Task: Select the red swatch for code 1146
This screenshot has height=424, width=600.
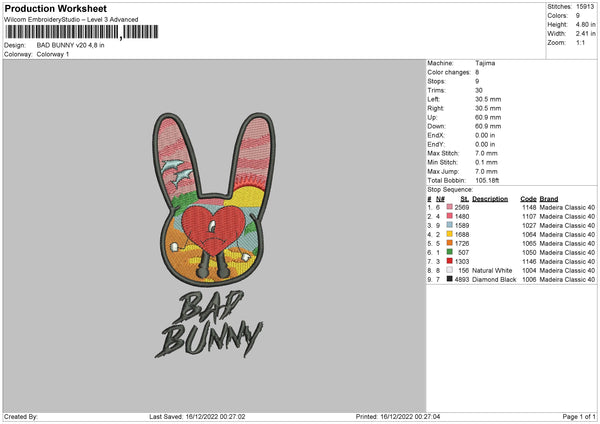Action: tap(450, 261)
